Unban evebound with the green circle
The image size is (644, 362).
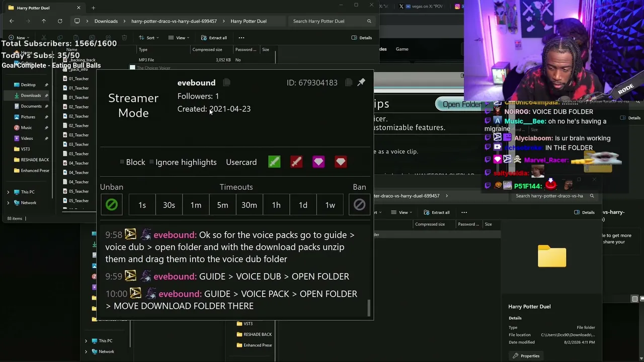point(112,205)
